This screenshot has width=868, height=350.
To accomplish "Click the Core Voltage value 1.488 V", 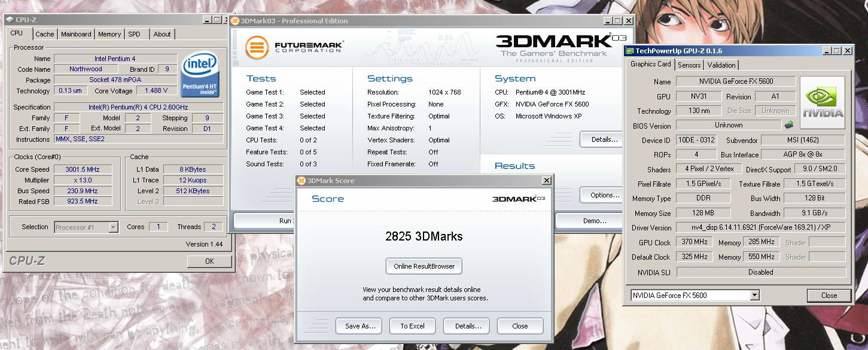I will point(156,91).
